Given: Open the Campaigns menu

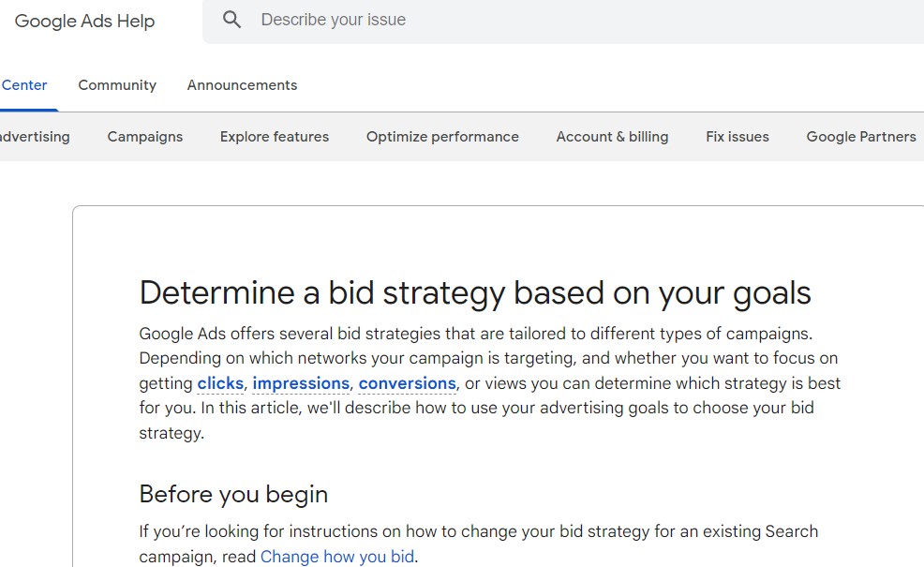Looking at the screenshot, I should 145,137.
